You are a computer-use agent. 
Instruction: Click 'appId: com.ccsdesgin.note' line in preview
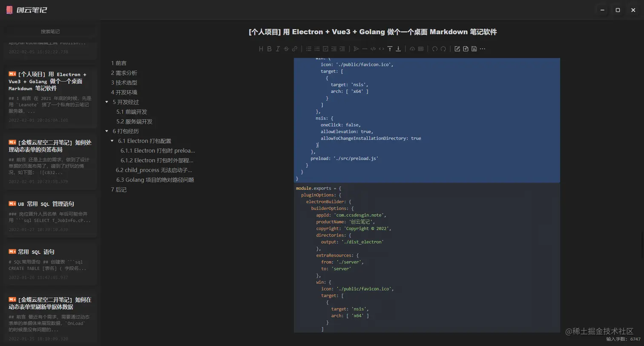pyautogui.click(x=351, y=215)
